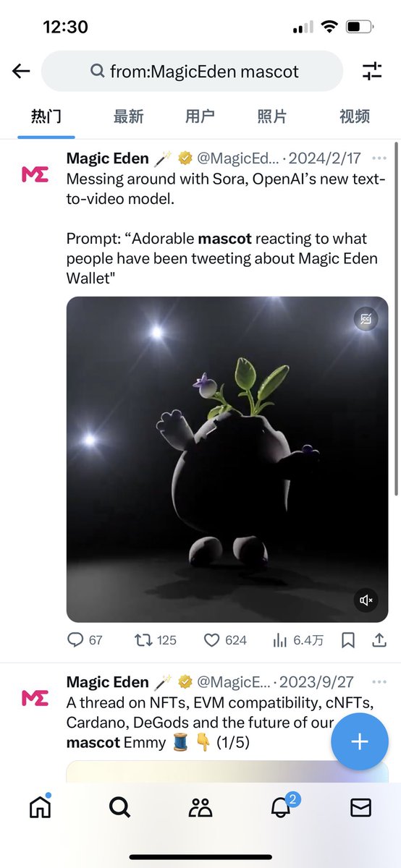
Task: Toggle captions on the video
Action: point(366,318)
